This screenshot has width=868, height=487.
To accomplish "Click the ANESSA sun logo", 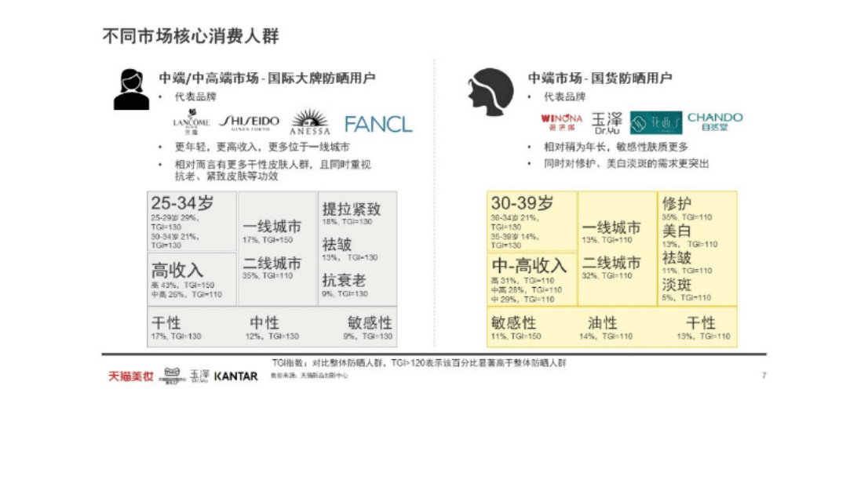I will pyautogui.click(x=311, y=122).
